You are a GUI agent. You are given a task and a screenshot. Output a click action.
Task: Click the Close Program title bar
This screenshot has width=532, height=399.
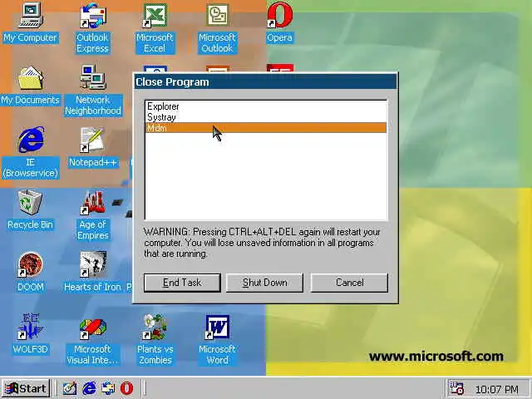[265, 82]
